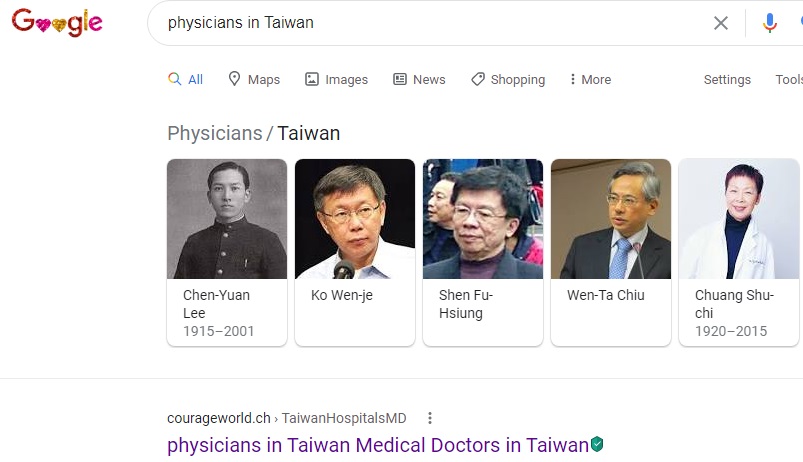803x462 pixels.
Task: Open the Shen Fu-Hsiung physician card
Action: (x=483, y=253)
